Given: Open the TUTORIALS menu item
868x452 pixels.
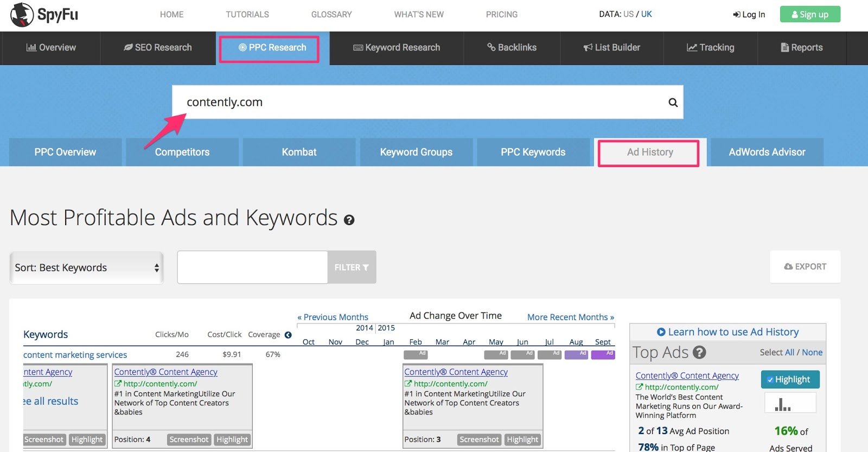Looking at the screenshot, I should (x=247, y=15).
